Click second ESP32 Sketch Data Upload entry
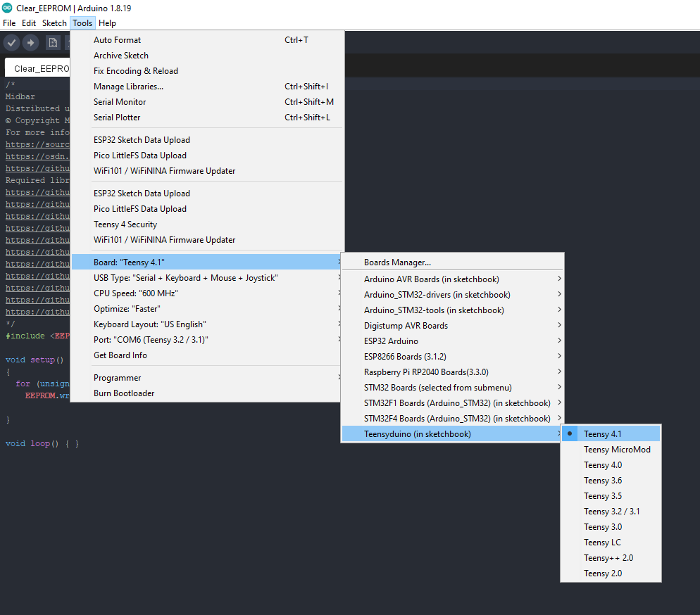Screen dimensions: 700x615 click(x=208, y=194)
